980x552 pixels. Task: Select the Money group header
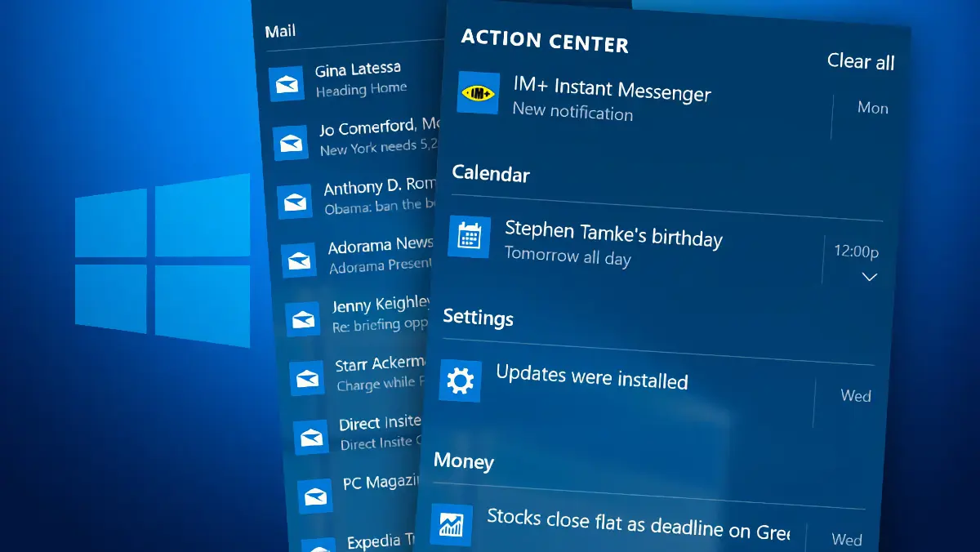[464, 461]
